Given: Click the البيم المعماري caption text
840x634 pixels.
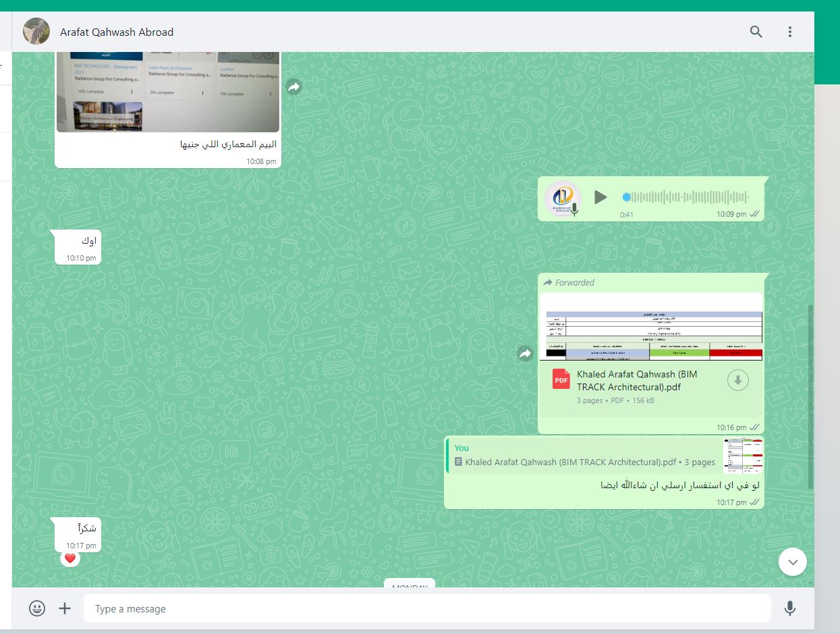Looking at the screenshot, I should (x=228, y=144).
